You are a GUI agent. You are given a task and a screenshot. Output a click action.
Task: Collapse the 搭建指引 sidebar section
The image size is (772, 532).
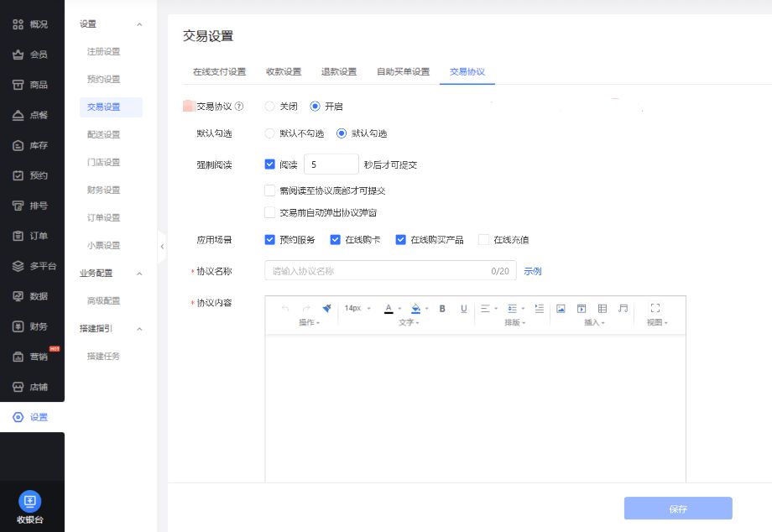point(139,328)
